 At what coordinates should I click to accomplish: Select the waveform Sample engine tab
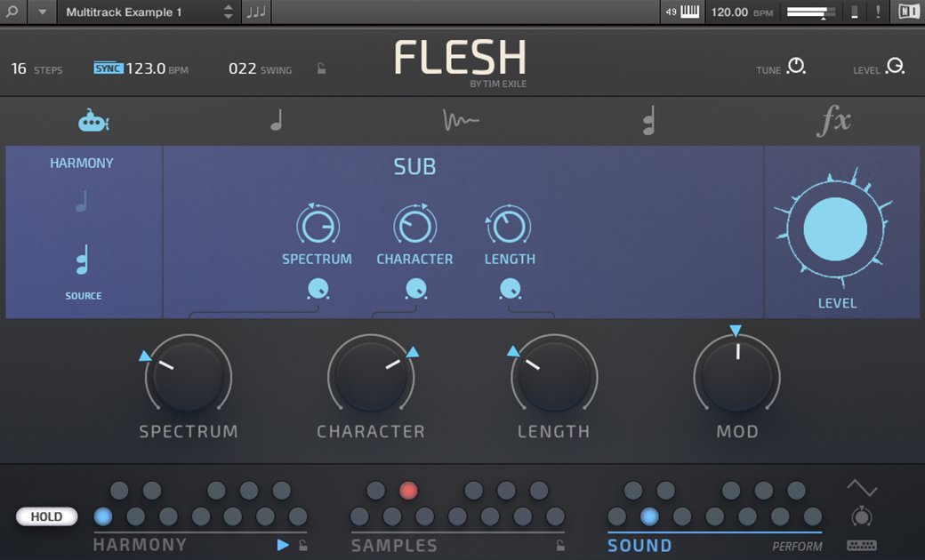(x=461, y=120)
